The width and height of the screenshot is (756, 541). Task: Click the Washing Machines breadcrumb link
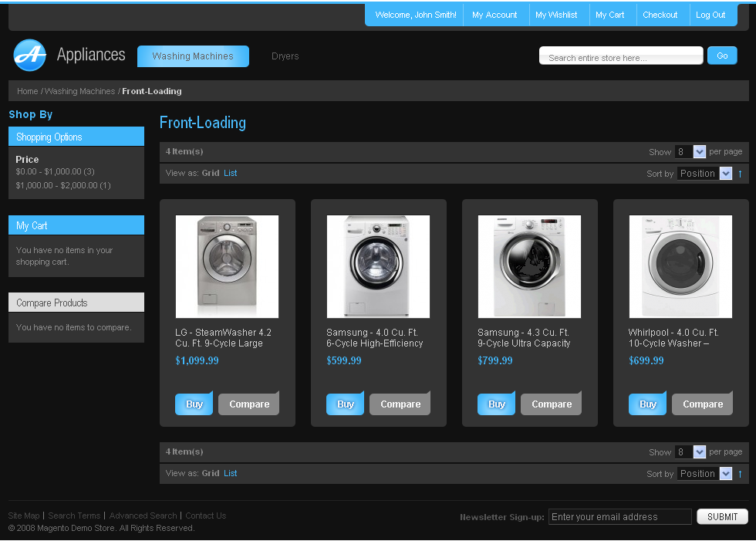coord(79,92)
